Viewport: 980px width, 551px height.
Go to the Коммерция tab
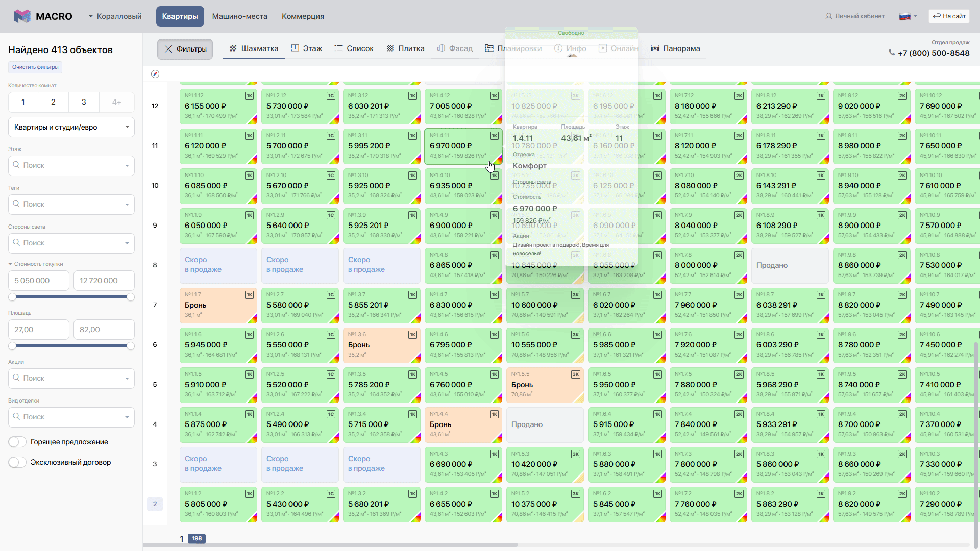303,16
